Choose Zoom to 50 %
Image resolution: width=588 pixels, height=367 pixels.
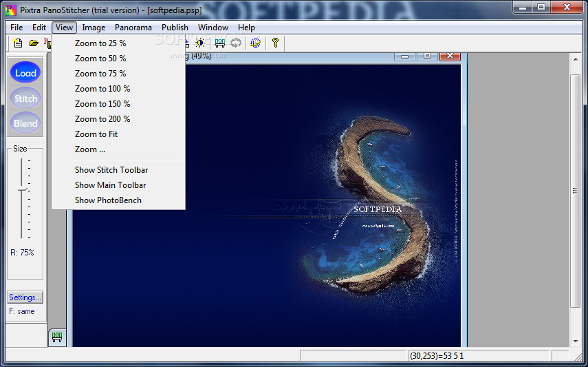tap(118, 59)
